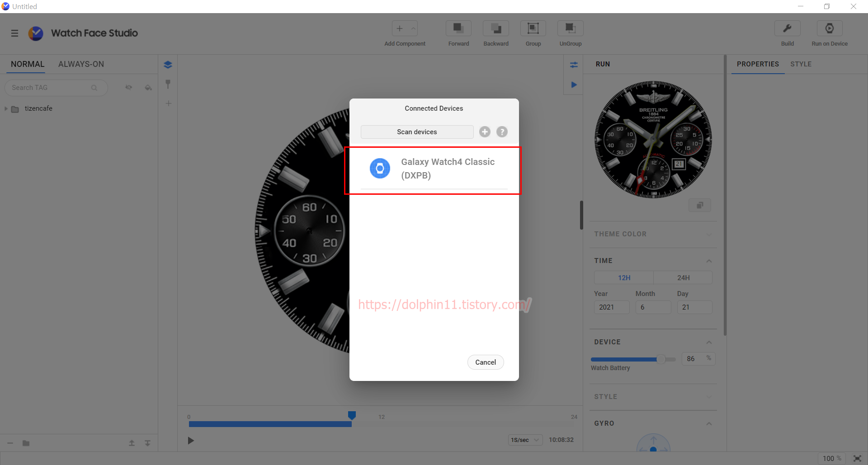
Task: Click the UnGroup toolbar icon
Action: point(571,28)
